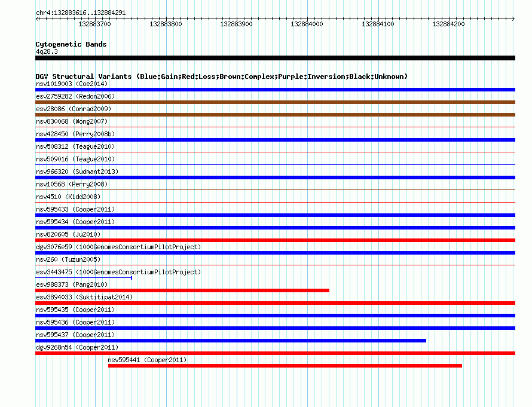
Task: Open the nsv830068 (Wong2007) label
Action: coord(72,121)
